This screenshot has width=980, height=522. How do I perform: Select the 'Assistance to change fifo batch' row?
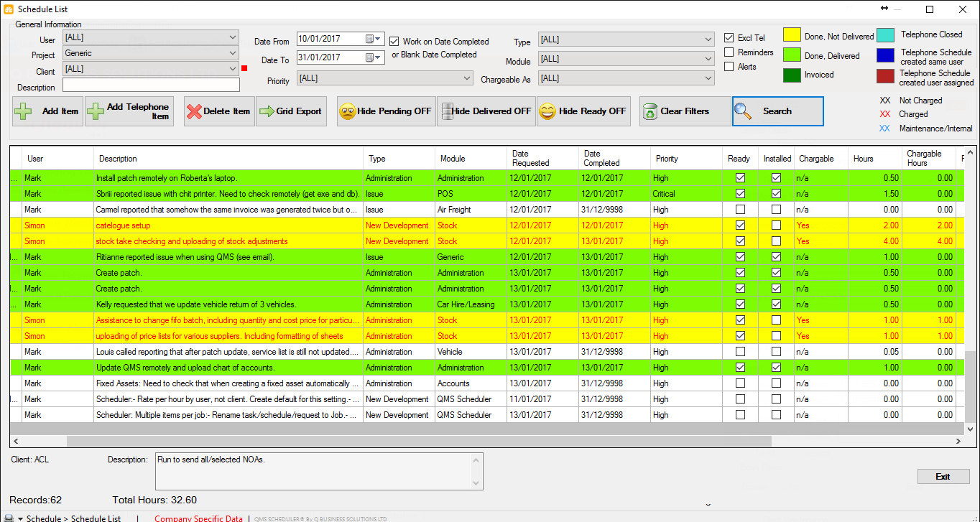pos(487,320)
